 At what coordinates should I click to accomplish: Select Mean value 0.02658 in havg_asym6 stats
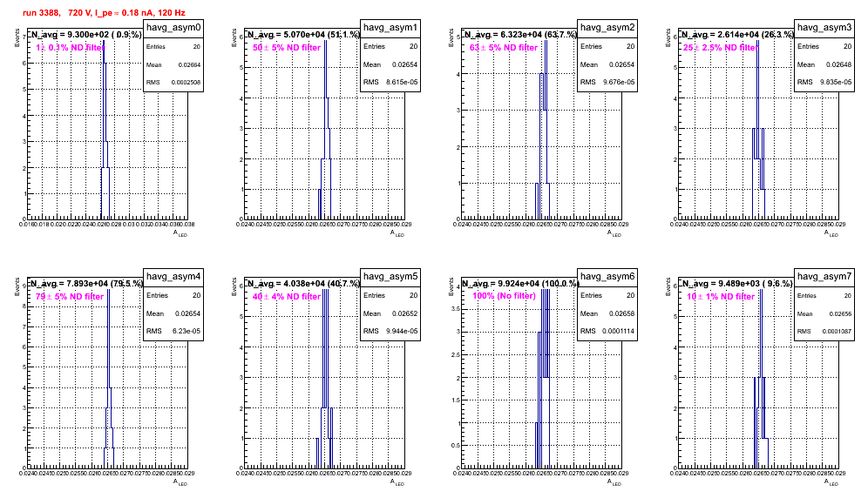click(622, 313)
